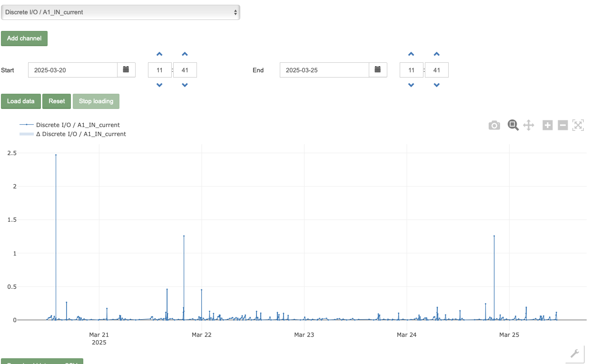Decrease the Start hour with down chevron
This screenshot has width=590, height=364.
(159, 85)
